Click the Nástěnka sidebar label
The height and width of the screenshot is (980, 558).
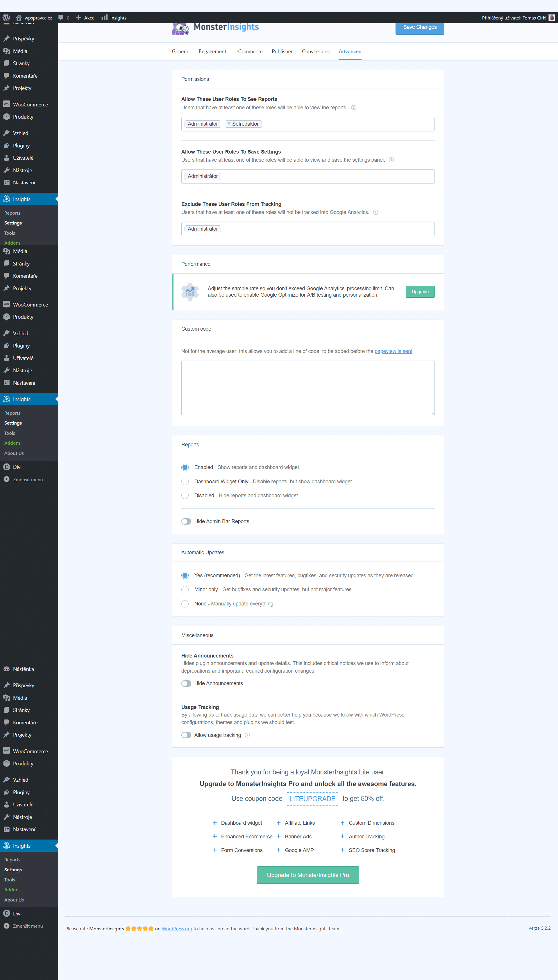coord(23,669)
